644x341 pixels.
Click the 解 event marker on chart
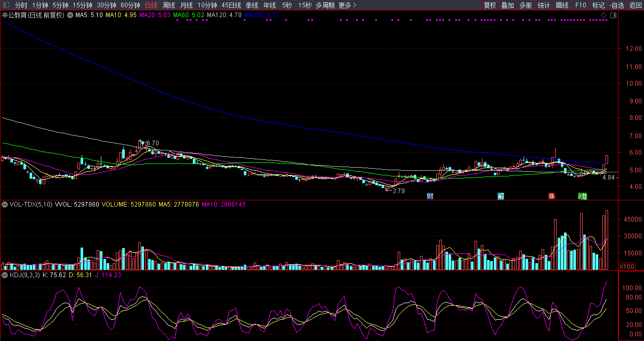(501, 196)
